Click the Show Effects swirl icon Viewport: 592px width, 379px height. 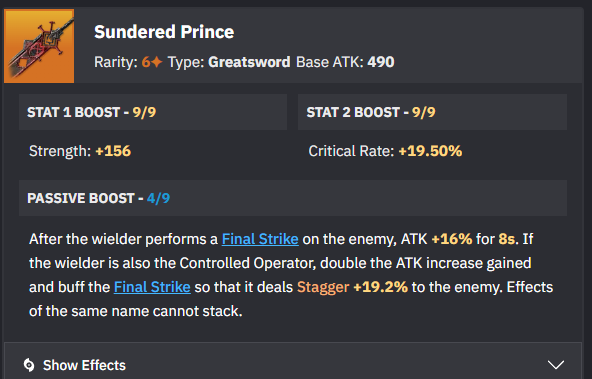[29, 365]
